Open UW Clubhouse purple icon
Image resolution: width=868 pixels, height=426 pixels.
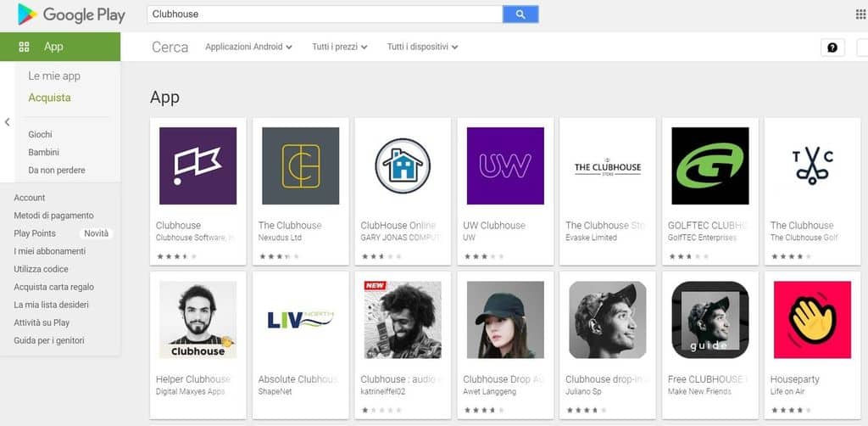[x=505, y=165]
